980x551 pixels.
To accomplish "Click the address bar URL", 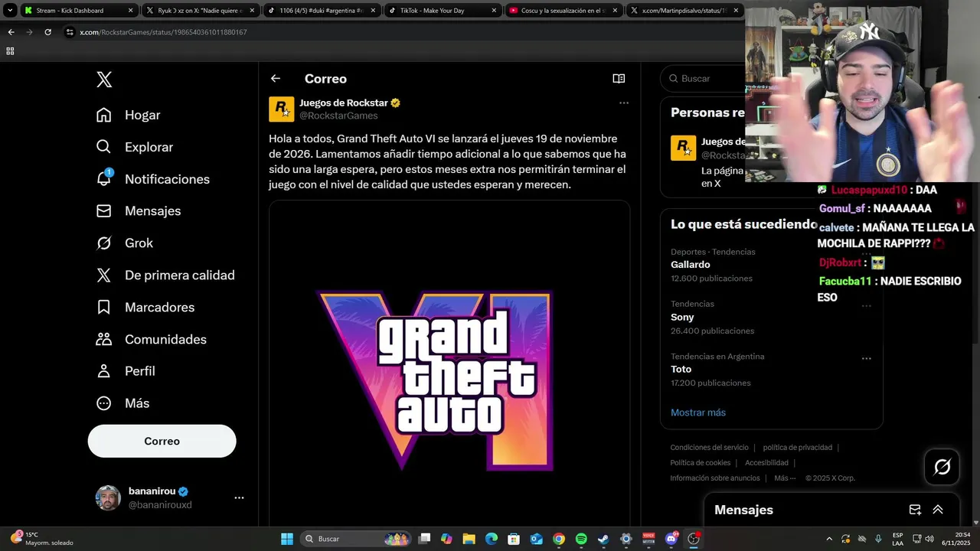I will (x=163, y=32).
